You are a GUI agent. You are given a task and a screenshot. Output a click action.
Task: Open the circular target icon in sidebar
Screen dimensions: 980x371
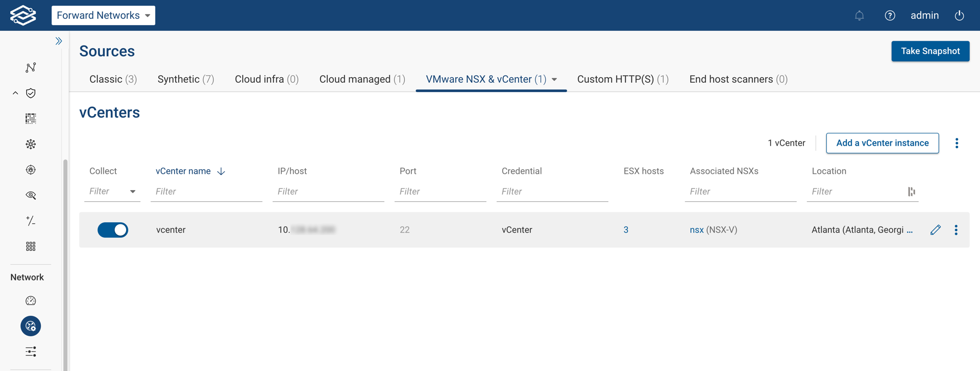pyautogui.click(x=31, y=170)
